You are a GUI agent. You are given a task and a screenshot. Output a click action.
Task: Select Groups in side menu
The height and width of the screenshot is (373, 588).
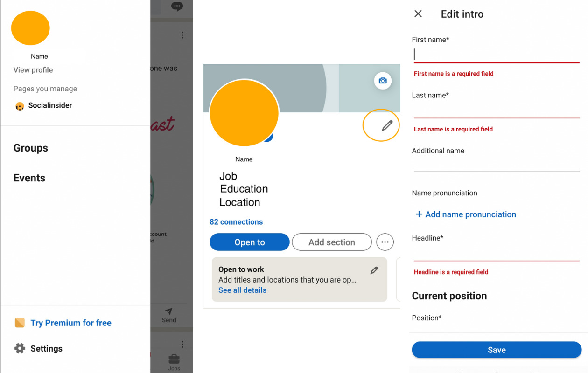click(31, 148)
